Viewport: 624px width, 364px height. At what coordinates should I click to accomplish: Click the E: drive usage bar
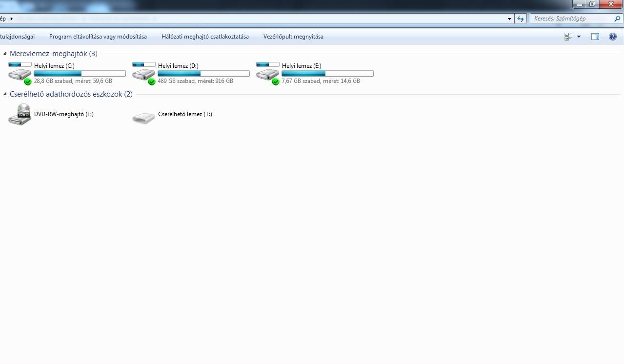[x=328, y=74]
